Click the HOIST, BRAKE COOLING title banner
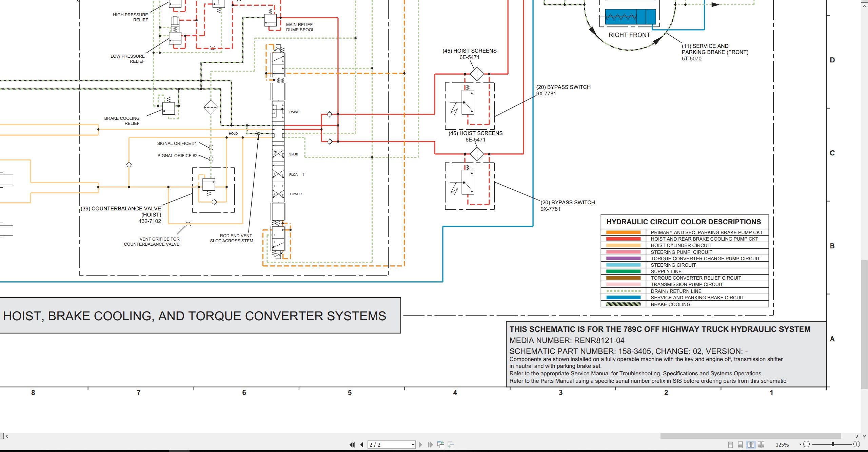 click(200, 316)
